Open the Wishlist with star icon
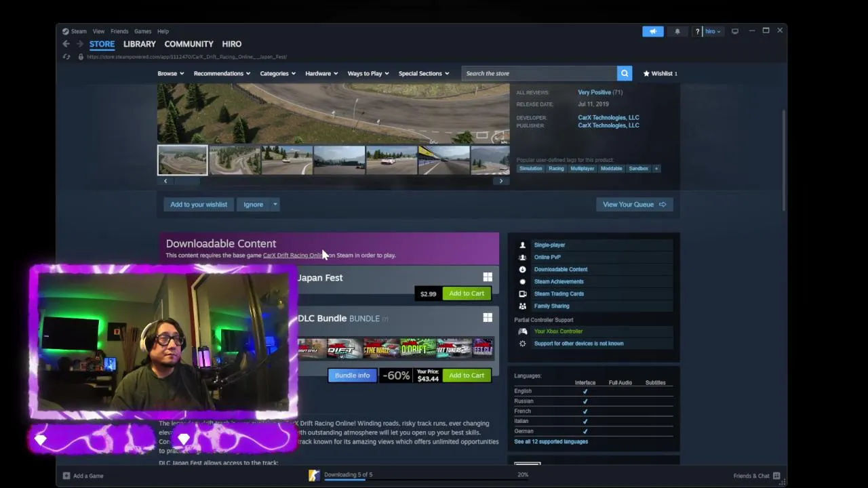This screenshot has width=868, height=488. pyautogui.click(x=660, y=73)
